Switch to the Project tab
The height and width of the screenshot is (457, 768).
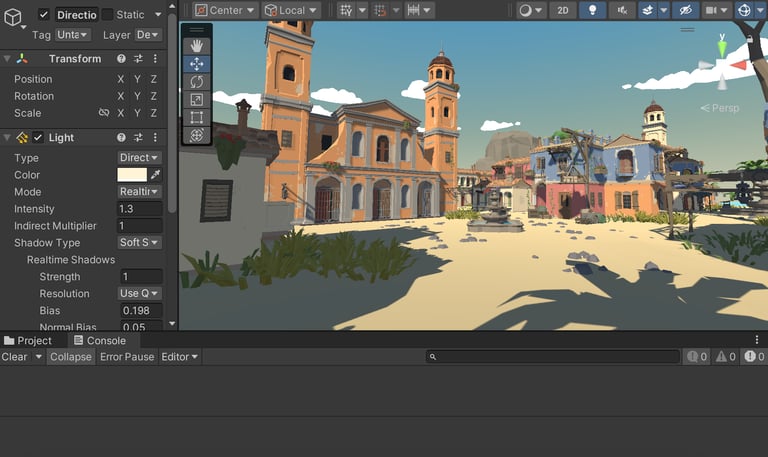(28, 341)
